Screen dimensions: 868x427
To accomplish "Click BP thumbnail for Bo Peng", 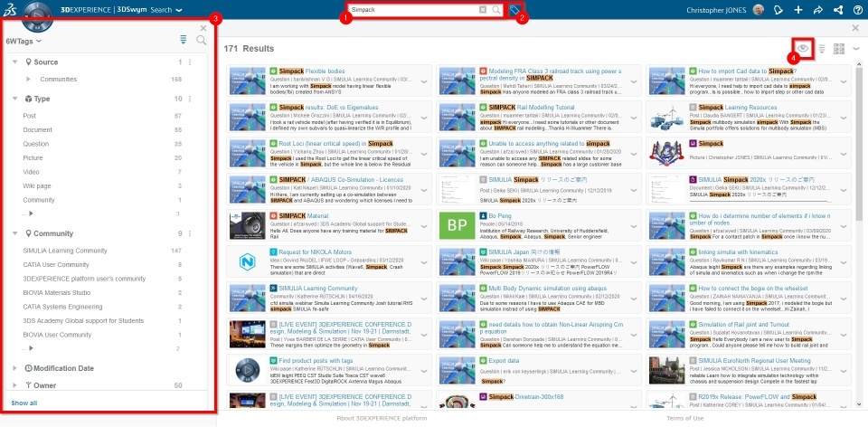I will pyautogui.click(x=458, y=225).
